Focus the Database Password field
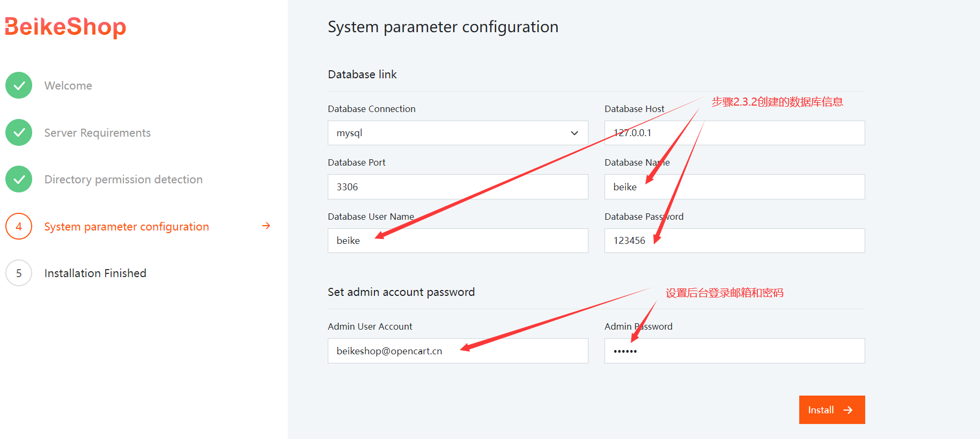Viewport: 980px width, 439px height. tap(734, 241)
